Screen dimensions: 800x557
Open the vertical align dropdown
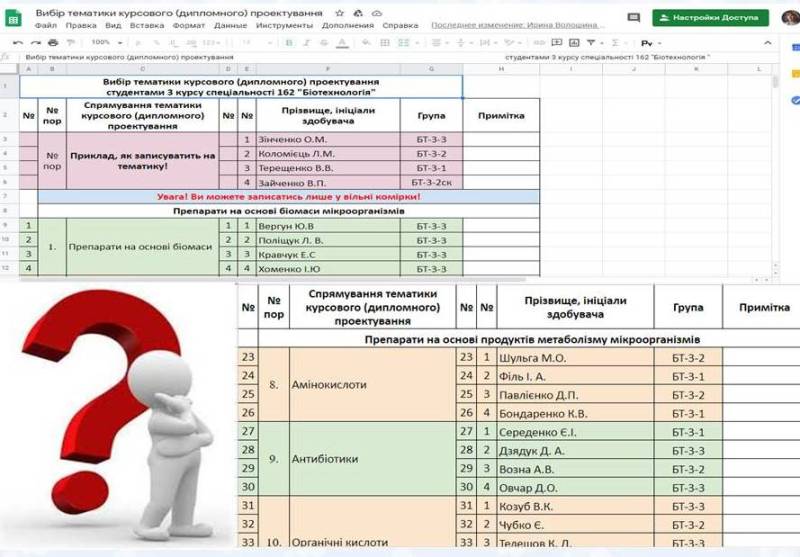click(463, 43)
